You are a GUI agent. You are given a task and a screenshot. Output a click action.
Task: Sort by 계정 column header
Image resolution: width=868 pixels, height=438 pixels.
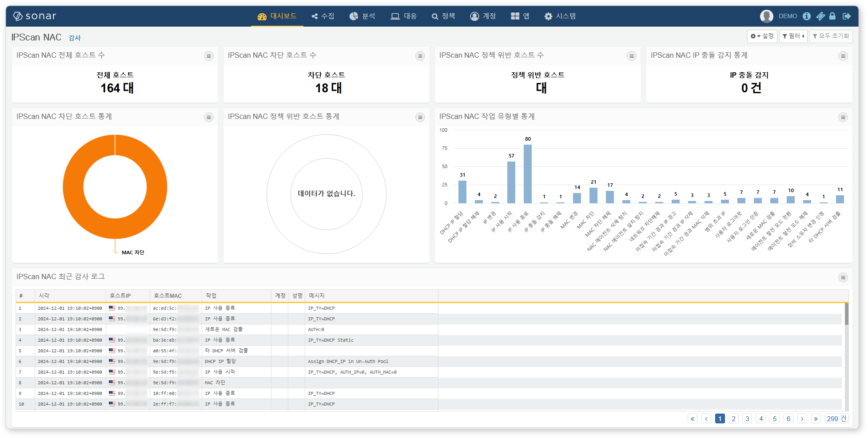pos(280,296)
